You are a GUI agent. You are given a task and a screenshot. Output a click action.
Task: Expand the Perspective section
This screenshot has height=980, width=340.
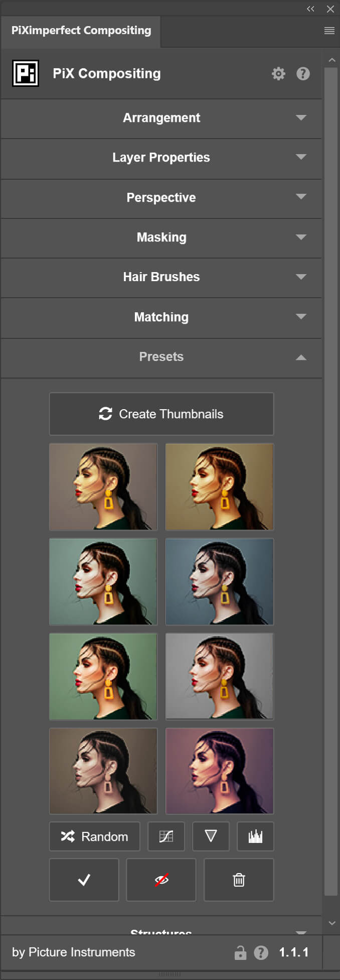point(161,198)
